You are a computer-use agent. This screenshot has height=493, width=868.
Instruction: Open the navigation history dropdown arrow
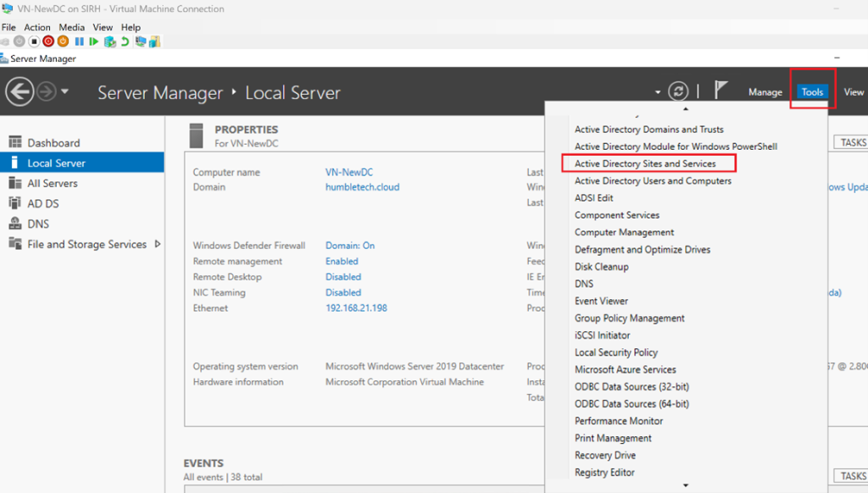[65, 91]
